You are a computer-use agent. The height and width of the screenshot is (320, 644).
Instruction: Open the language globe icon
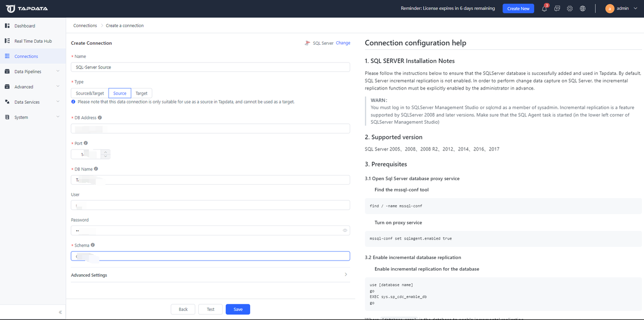pyautogui.click(x=583, y=9)
